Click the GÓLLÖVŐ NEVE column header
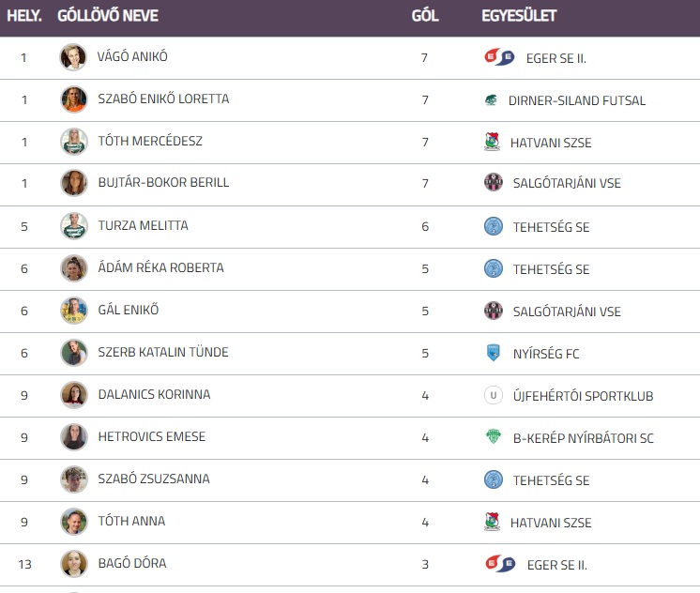700x593 pixels. pyautogui.click(x=108, y=16)
